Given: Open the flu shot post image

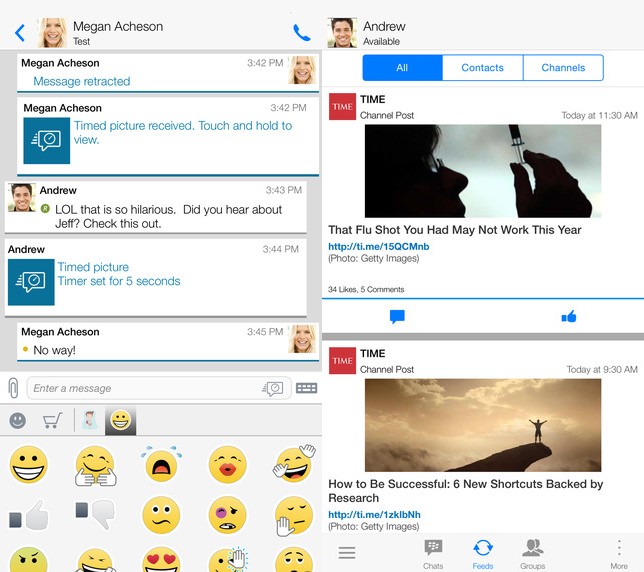Looking at the screenshot, I should coord(483,171).
